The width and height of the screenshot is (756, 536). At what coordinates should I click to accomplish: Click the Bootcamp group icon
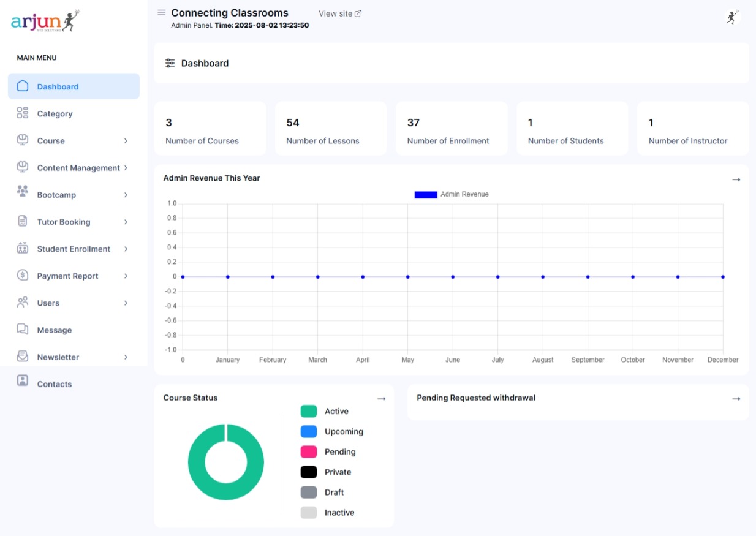pos(23,192)
